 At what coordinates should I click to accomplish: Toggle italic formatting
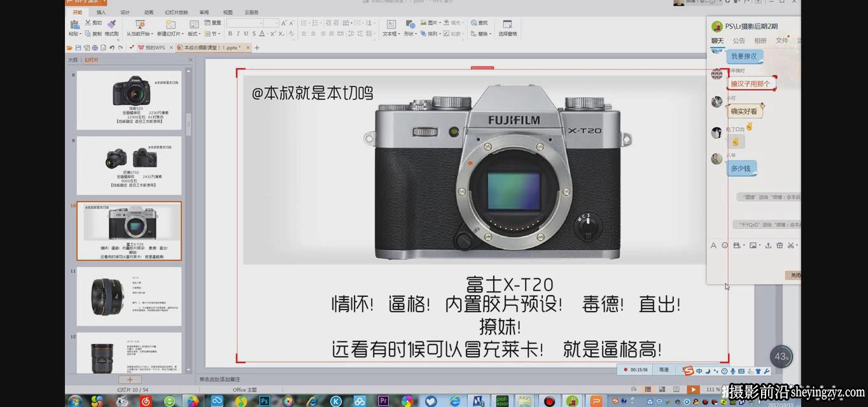(x=238, y=34)
